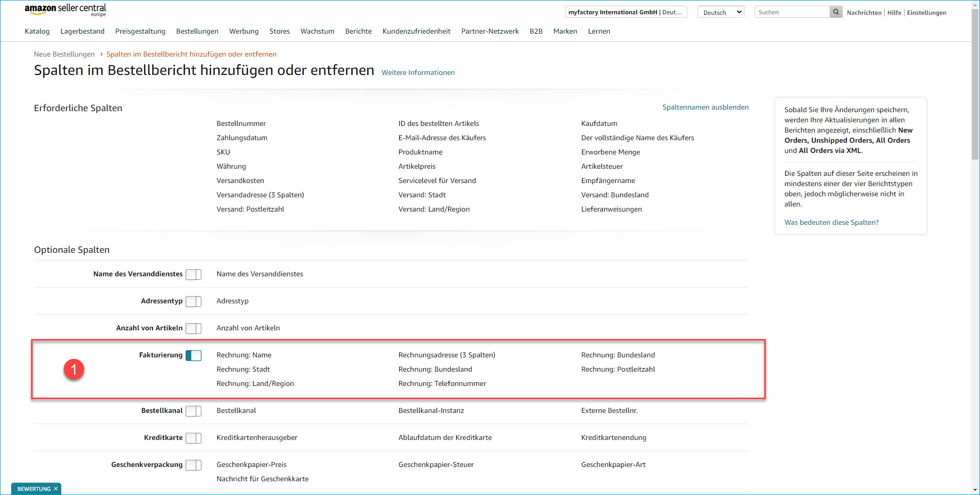Open the Deutsch language dropdown
Screen dimensions: 980x495
pos(720,12)
